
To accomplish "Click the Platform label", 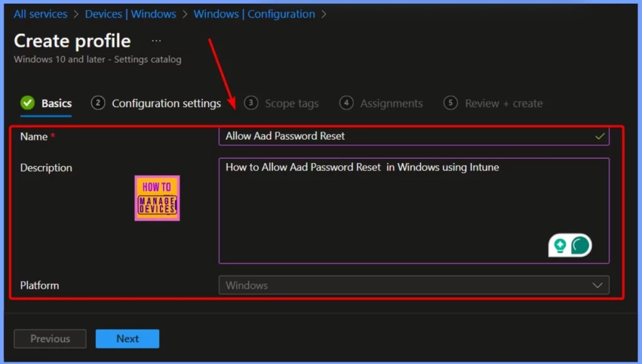I will click(x=39, y=285).
